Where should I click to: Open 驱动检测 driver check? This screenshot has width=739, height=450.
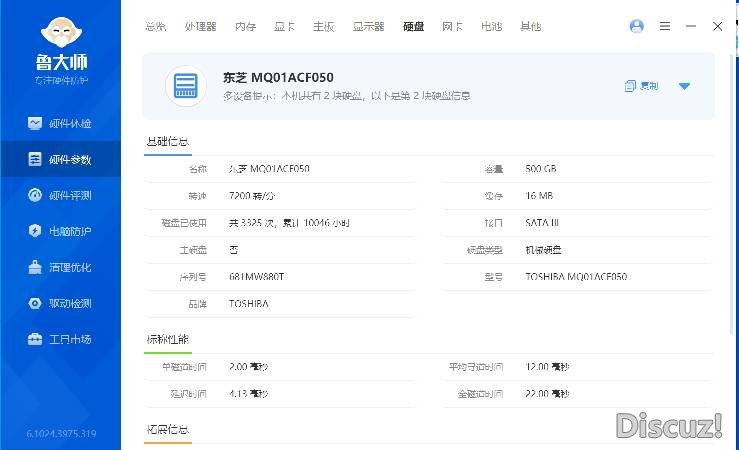click(60, 303)
